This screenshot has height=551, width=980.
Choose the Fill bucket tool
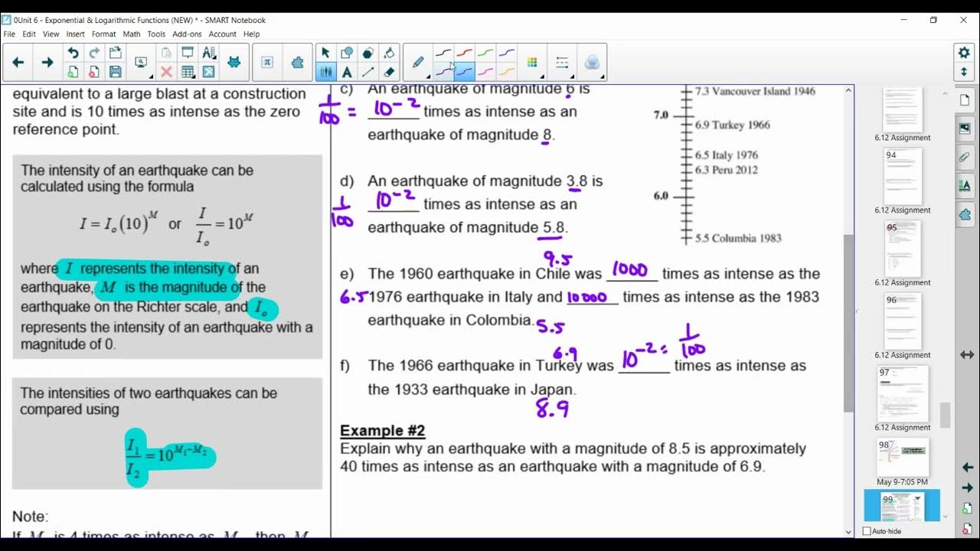click(389, 53)
